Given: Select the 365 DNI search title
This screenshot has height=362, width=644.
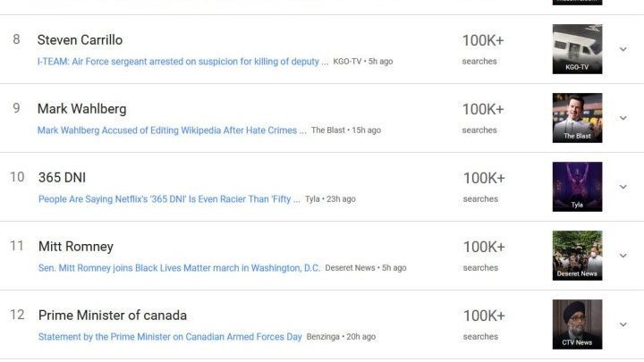Looking at the screenshot, I should tap(62, 178).
